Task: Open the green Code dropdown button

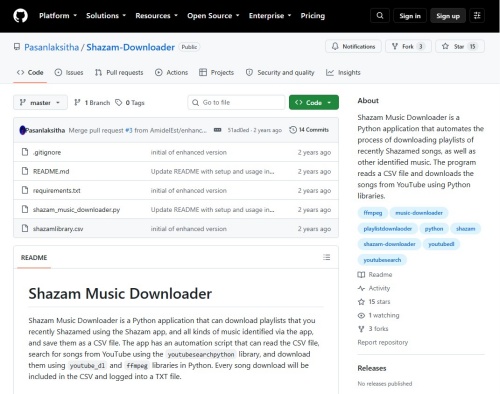Action: (x=314, y=102)
